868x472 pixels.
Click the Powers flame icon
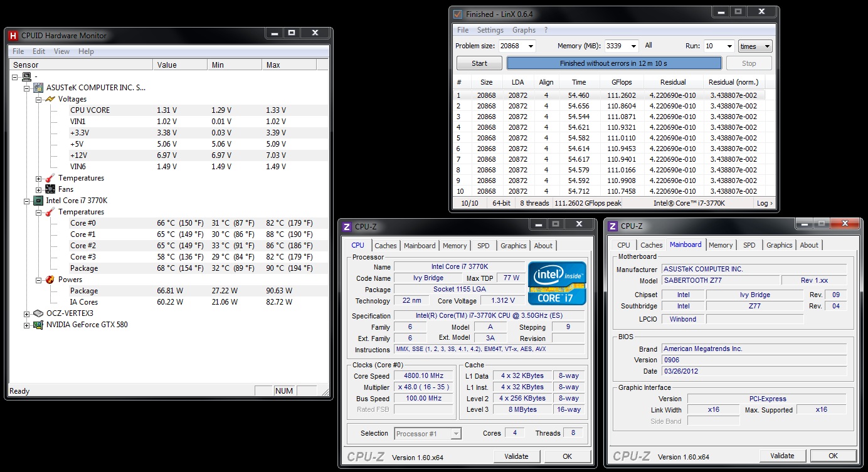[50, 280]
